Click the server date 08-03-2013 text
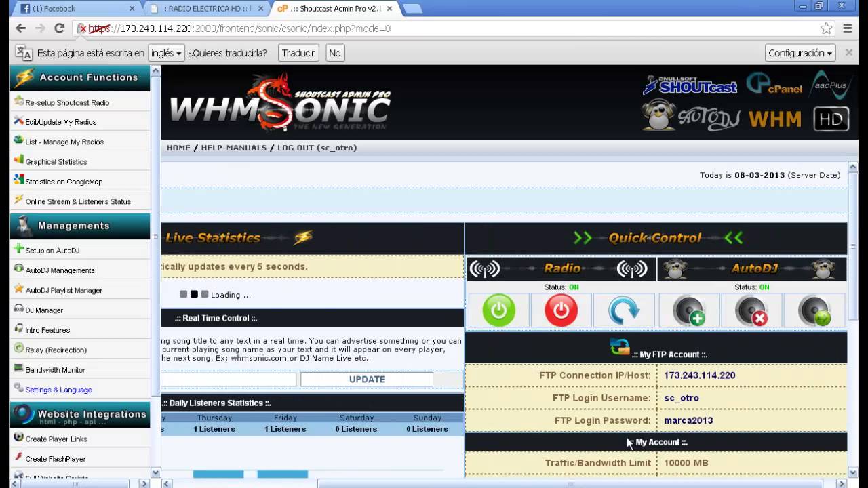The width and height of the screenshot is (868, 488). pos(759,175)
